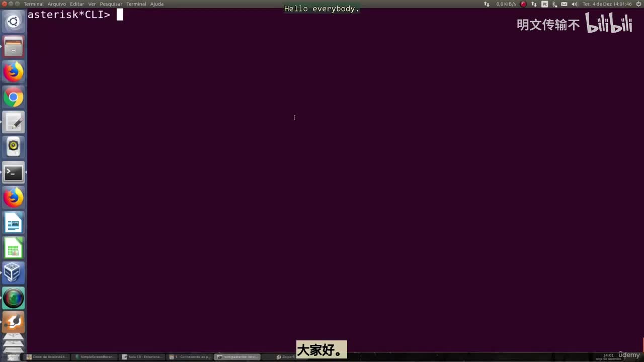Open the green globe app in the dock
The image size is (644, 362).
click(x=14, y=298)
